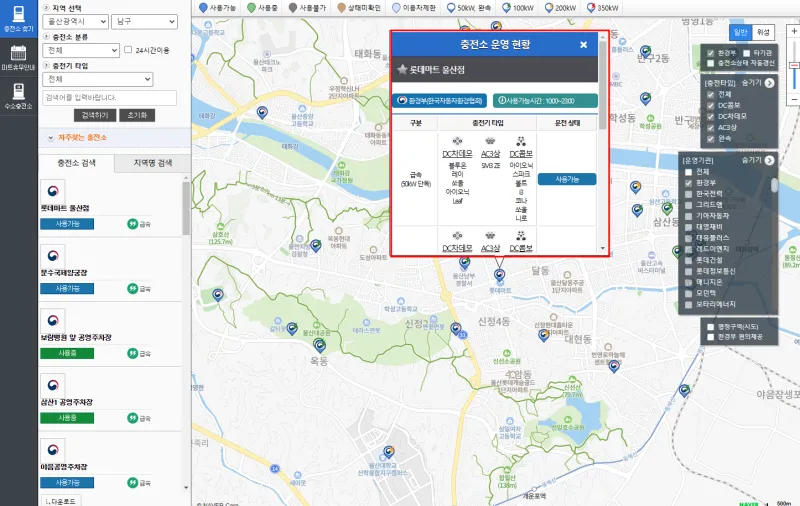
Task: Click the green 급속 icon in the 이름공영주차장 row
Action: (x=133, y=482)
